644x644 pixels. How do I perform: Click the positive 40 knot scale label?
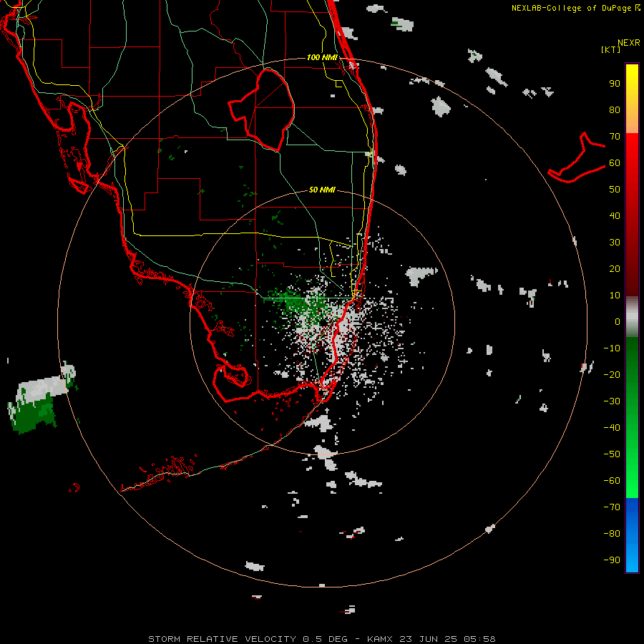click(615, 215)
